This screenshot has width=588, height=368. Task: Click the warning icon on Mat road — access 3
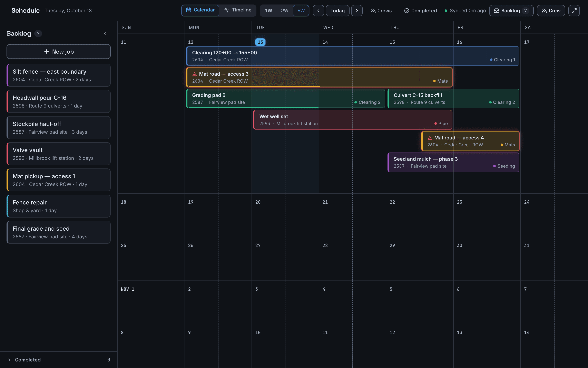pyautogui.click(x=194, y=74)
